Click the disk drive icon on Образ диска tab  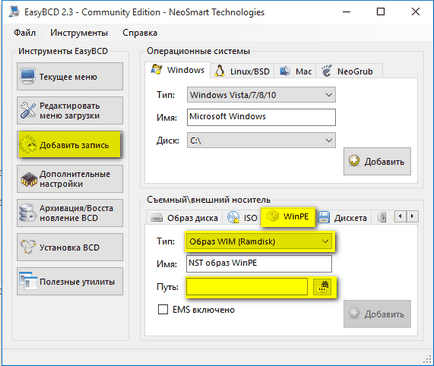(156, 218)
